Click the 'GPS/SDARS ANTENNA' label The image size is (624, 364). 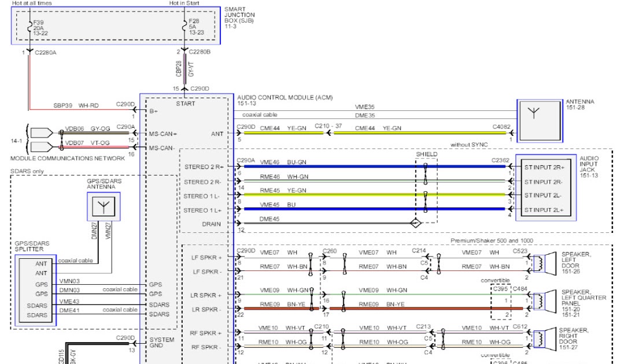coord(104,184)
